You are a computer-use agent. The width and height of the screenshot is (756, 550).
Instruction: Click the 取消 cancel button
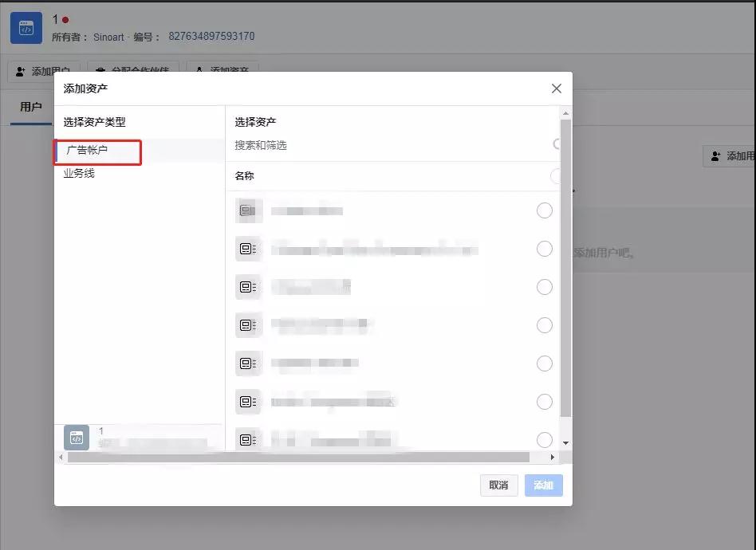click(498, 485)
